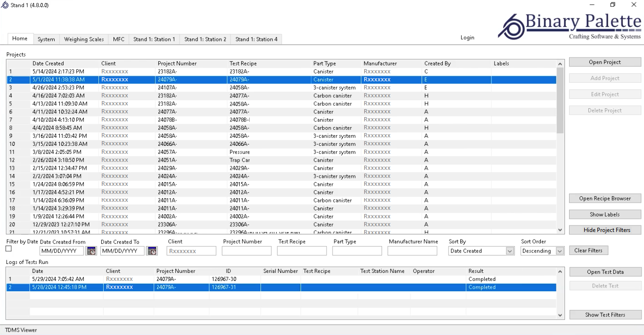The image size is (644, 335).
Task: Click Open Test Data button
Action: pos(605,272)
